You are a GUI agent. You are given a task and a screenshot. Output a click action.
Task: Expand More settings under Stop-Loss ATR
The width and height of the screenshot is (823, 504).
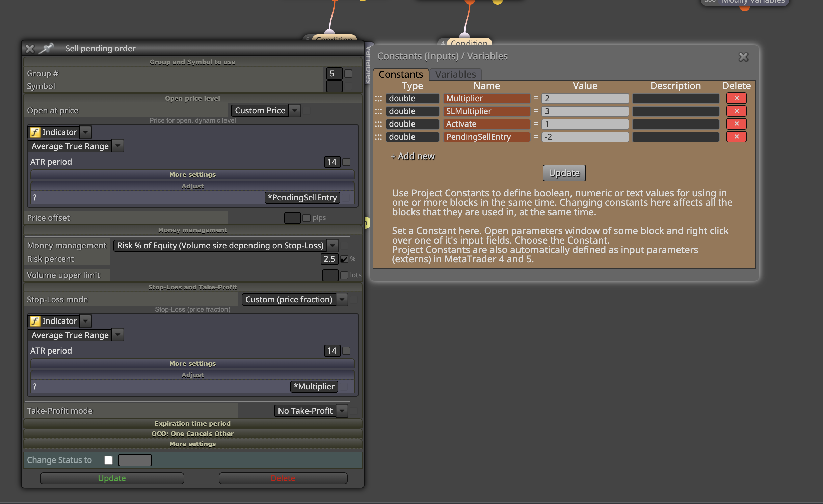[192, 364]
